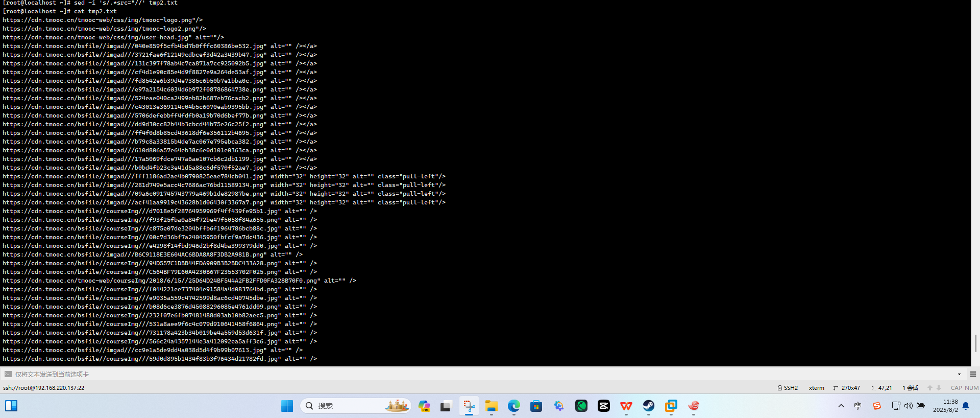The image size is (980, 418).
Task: Expand the system tray hidden icons chevron
Action: point(841,406)
